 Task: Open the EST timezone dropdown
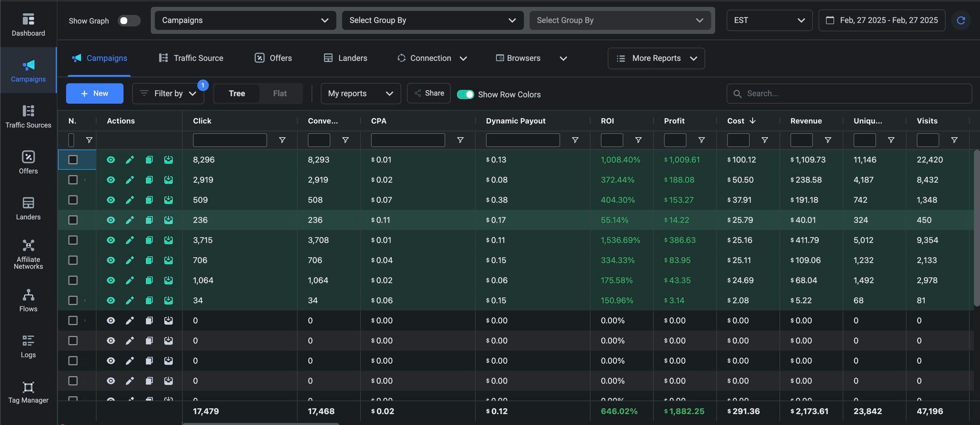(x=769, y=21)
